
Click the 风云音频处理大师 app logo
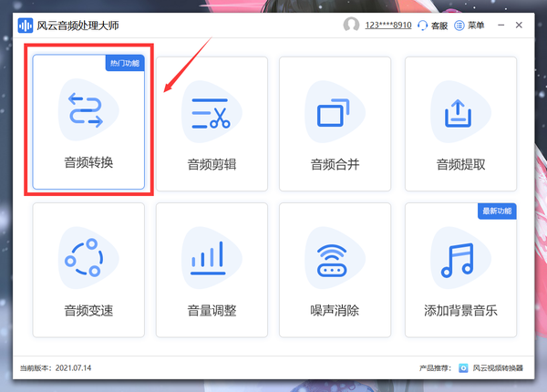pos(26,26)
